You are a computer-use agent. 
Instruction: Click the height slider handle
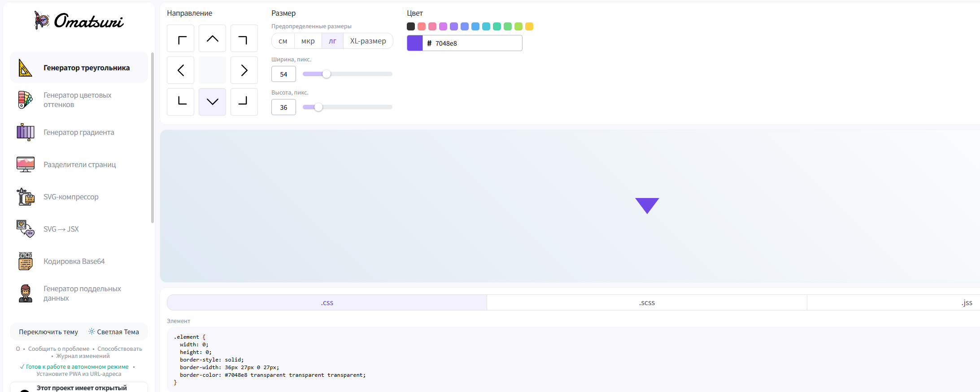tap(318, 107)
